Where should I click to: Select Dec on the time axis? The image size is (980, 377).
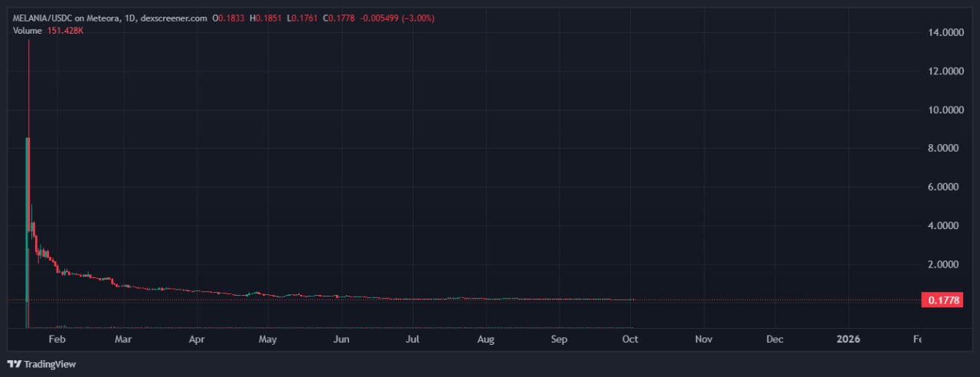(775, 339)
